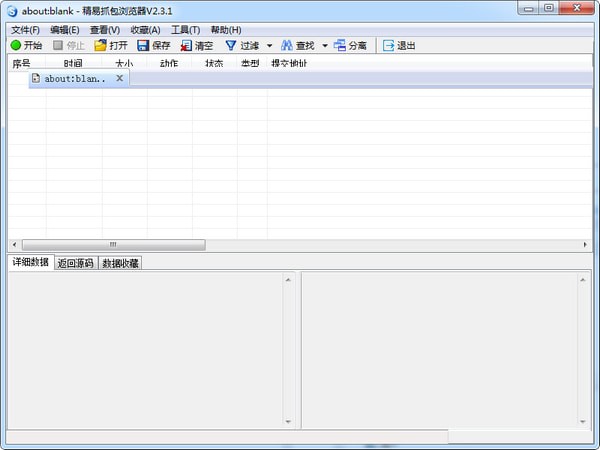Viewport: 600px width, 450px height.
Task: Click the 清空 clear icon
Action: (x=186, y=45)
